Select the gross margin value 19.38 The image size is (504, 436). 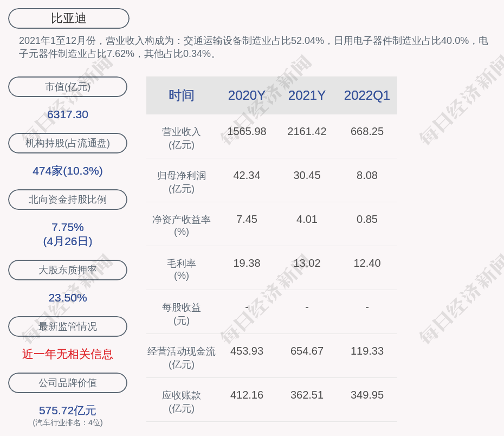(x=247, y=264)
